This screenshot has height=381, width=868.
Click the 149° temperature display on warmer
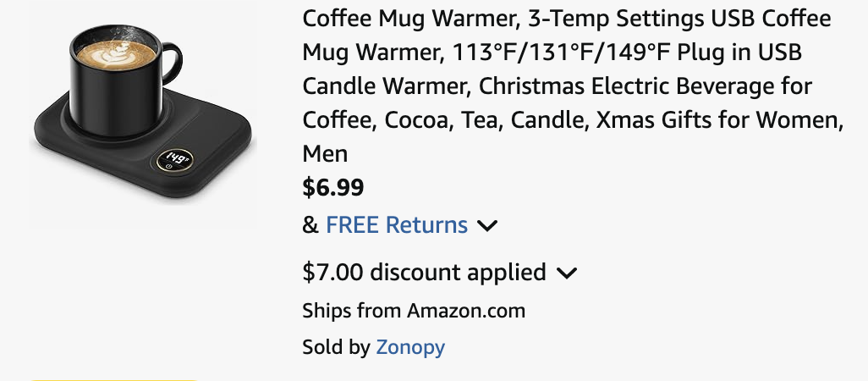176,158
